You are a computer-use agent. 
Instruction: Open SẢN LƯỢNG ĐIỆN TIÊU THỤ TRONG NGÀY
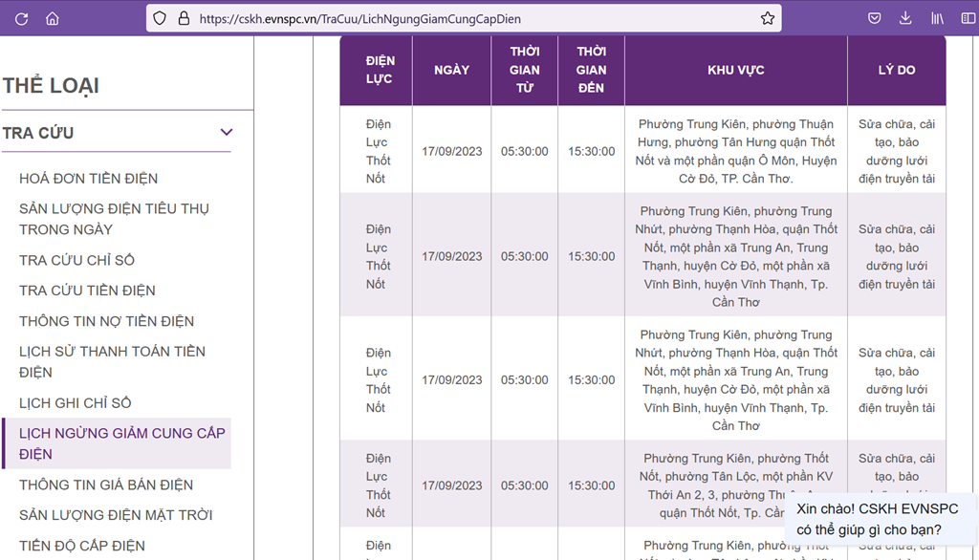(x=115, y=219)
